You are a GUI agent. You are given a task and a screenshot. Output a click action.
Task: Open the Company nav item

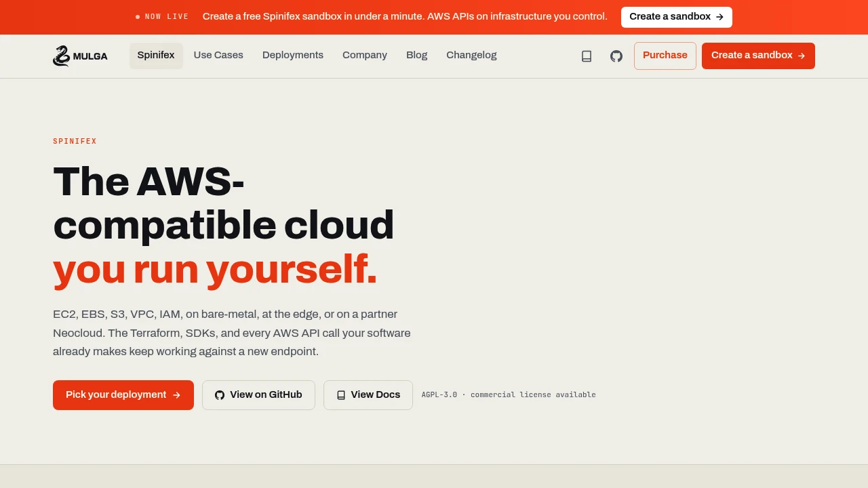[x=365, y=56]
